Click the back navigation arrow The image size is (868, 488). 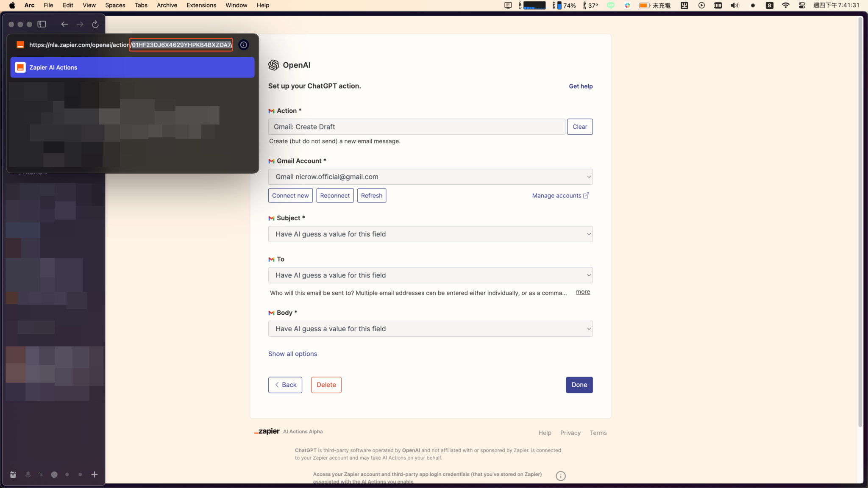pos(64,24)
